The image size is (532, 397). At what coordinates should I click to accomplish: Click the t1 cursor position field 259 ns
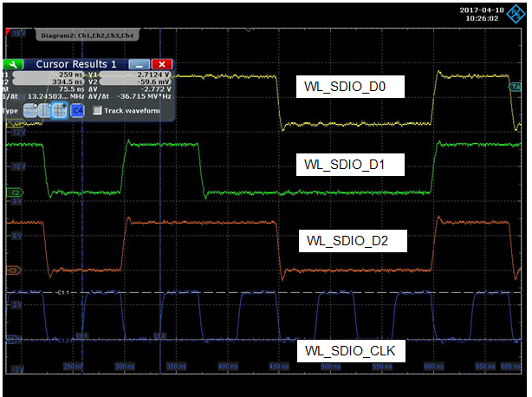pos(49,75)
